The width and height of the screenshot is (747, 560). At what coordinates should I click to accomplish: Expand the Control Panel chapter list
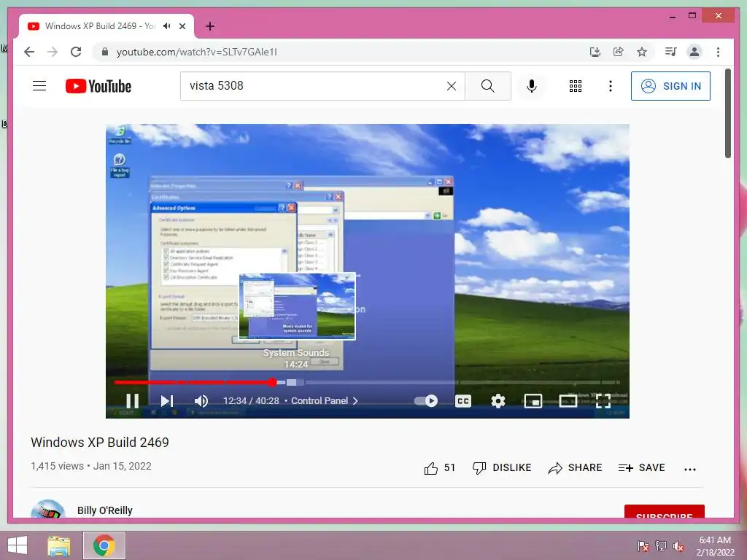coord(325,401)
